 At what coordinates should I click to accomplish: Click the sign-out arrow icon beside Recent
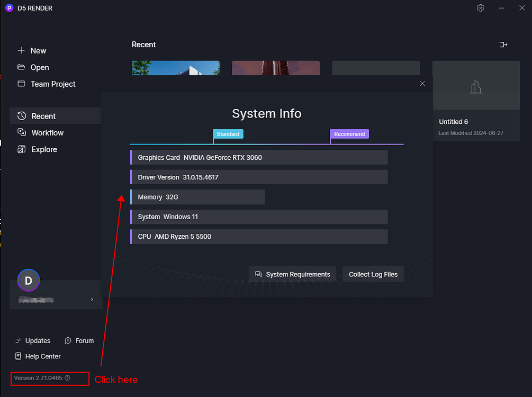point(503,44)
